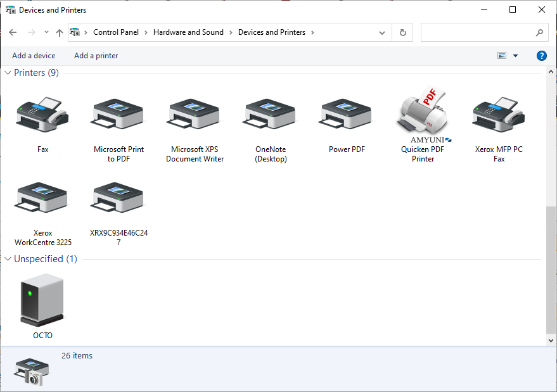Click the Devices and Printers breadcrumb

pos(272,32)
